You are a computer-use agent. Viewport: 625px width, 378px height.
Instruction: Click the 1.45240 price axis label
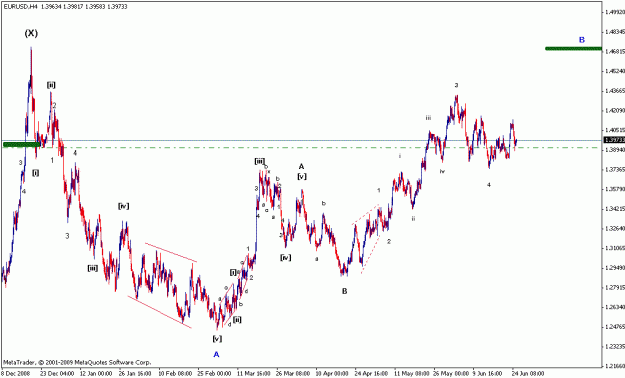616,71
